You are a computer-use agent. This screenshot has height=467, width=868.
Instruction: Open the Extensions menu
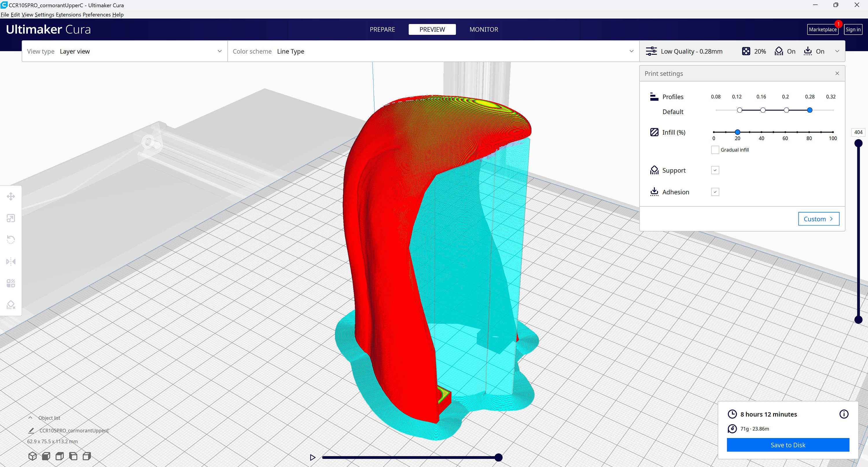coord(68,14)
